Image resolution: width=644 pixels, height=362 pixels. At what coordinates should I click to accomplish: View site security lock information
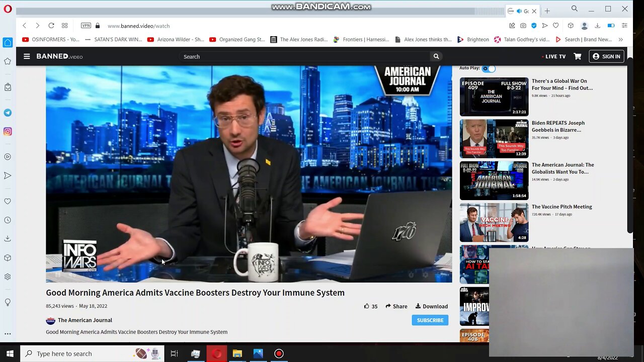pos(98,26)
